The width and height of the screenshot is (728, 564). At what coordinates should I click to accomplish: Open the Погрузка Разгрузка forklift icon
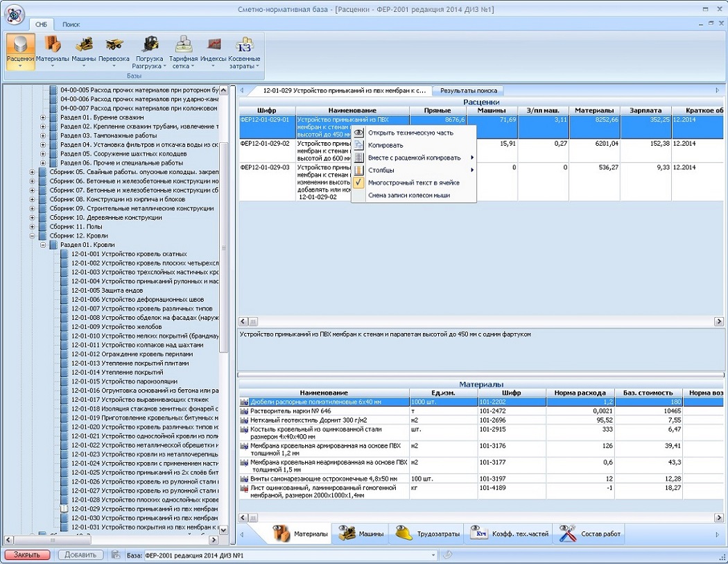point(150,45)
